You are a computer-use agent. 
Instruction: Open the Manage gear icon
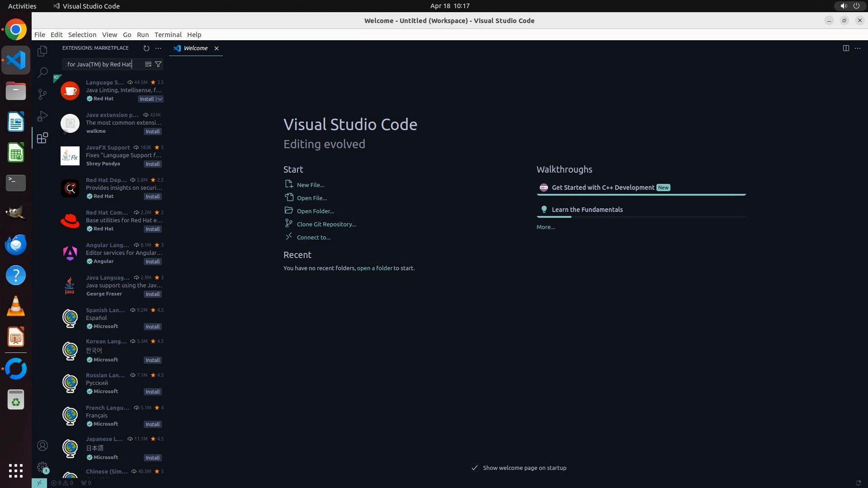coord(42,467)
